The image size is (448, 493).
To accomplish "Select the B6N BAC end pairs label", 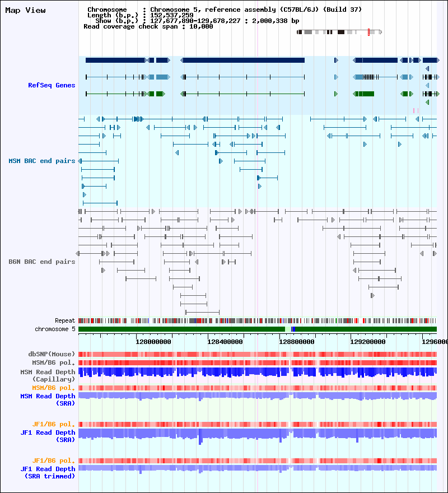I will click(x=42, y=262).
